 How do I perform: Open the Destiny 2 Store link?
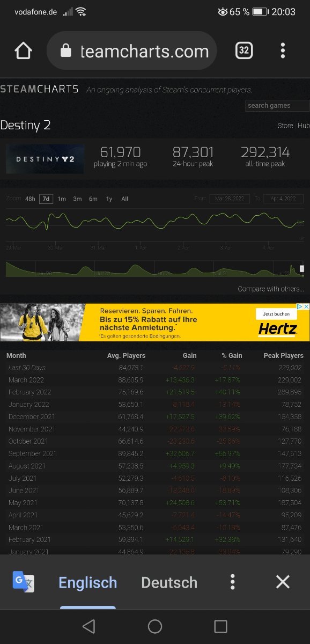coord(285,126)
